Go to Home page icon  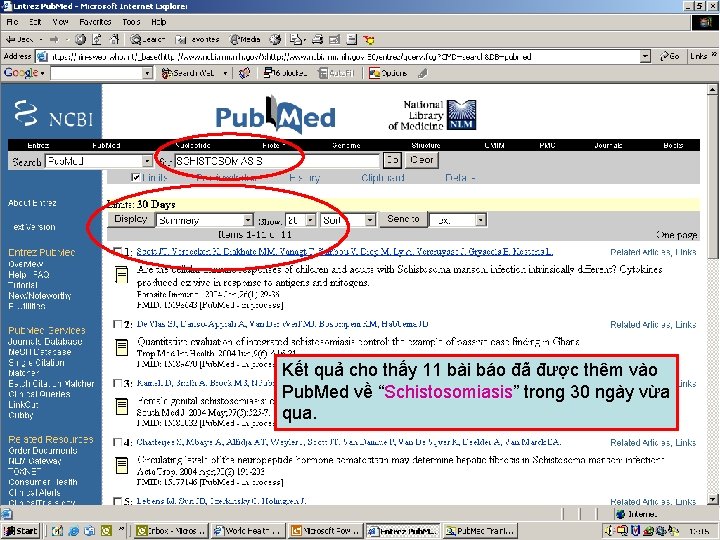point(114,39)
